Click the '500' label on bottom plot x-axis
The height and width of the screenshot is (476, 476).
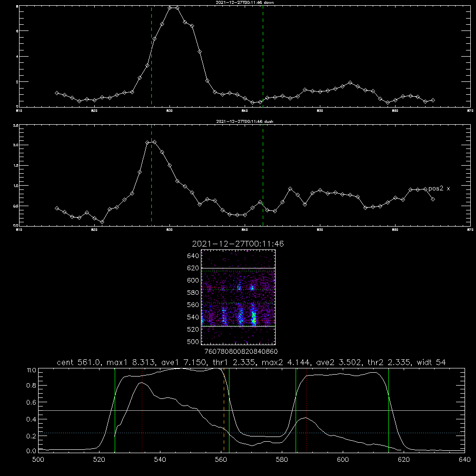(x=38, y=460)
